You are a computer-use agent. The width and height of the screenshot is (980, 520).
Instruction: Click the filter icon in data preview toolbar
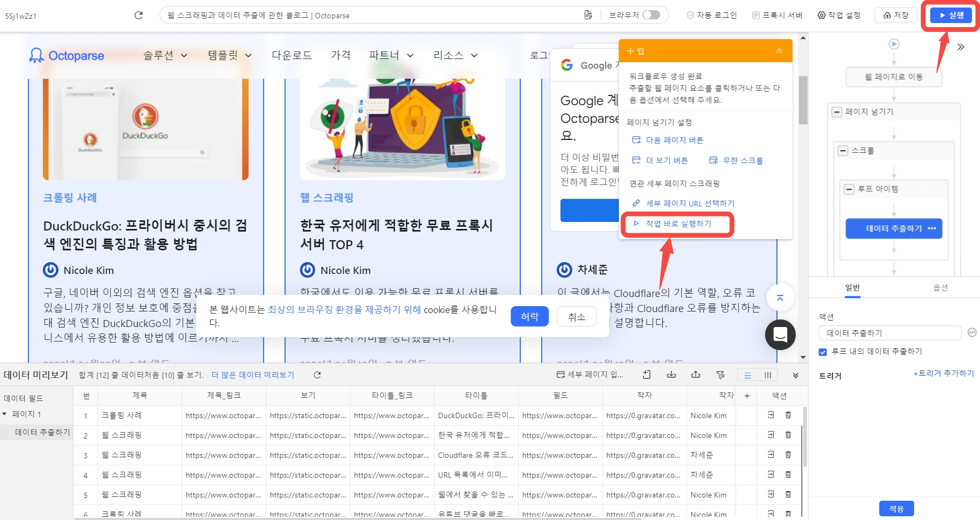720,375
